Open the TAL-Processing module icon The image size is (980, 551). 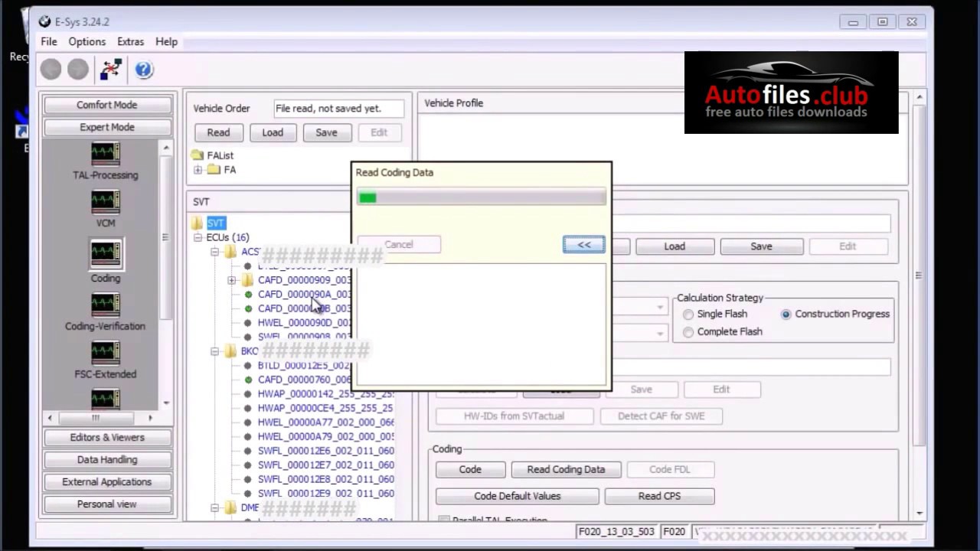pos(105,154)
